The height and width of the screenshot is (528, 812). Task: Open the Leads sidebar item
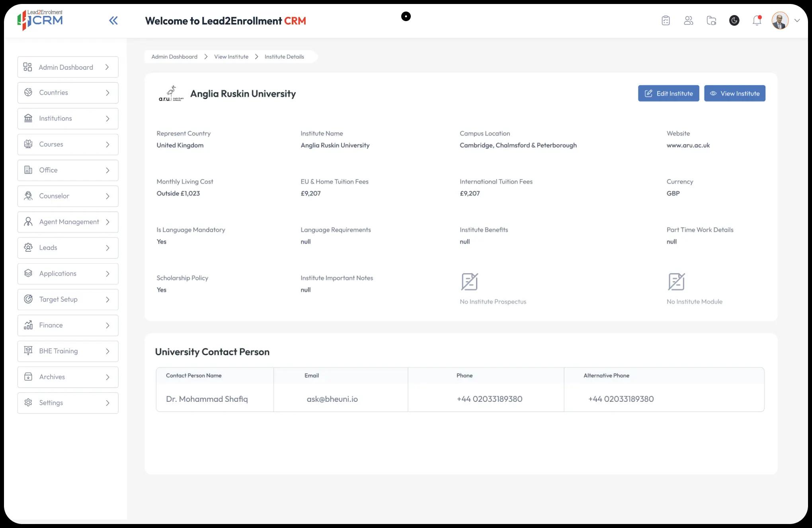(x=68, y=248)
